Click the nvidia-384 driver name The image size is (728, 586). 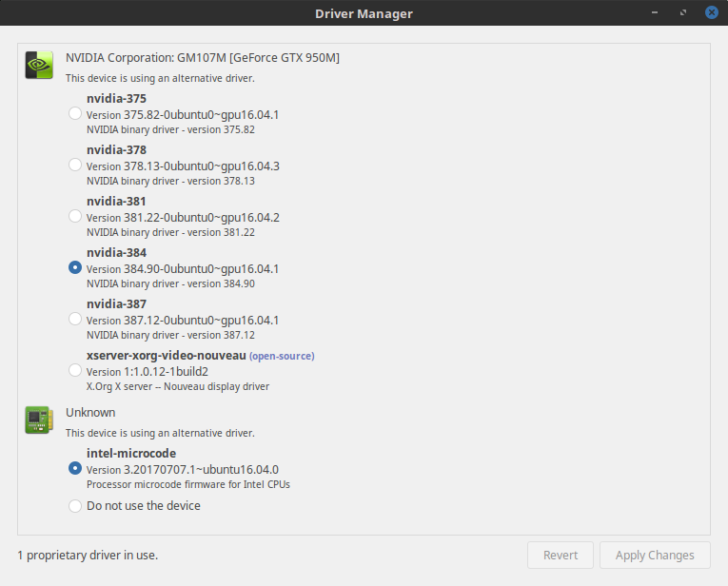[x=116, y=253]
